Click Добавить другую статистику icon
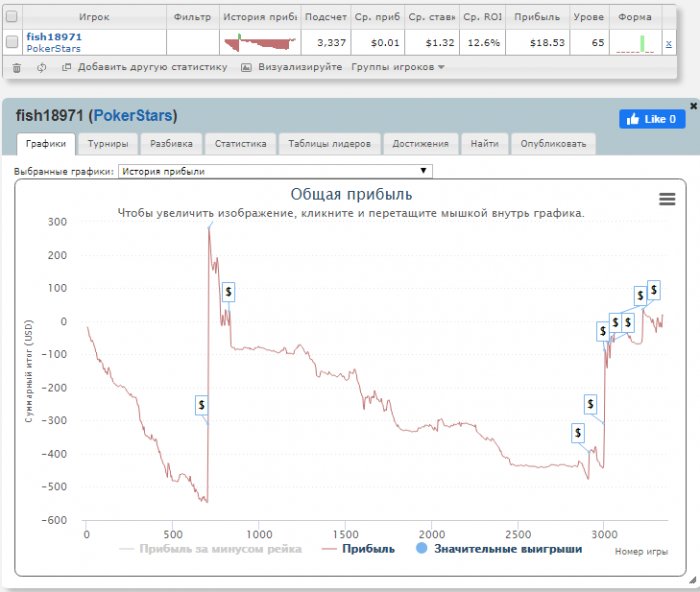The height and width of the screenshot is (592, 700). [x=67, y=67]
